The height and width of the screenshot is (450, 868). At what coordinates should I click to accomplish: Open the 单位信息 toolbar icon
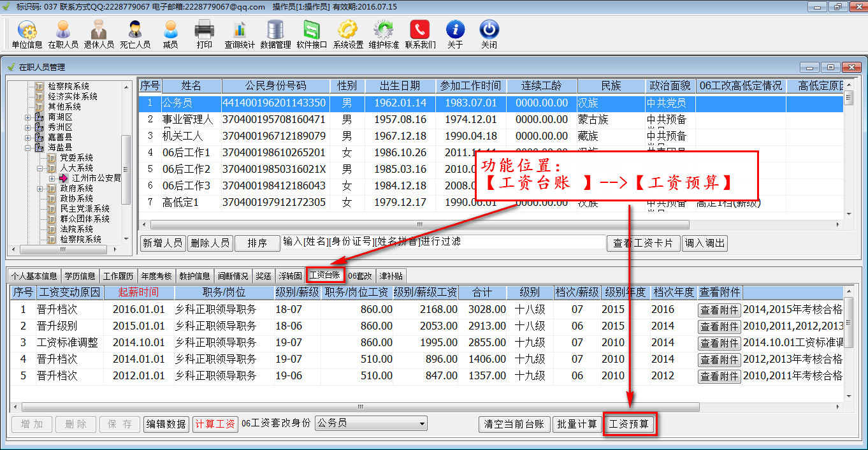[x=27, y=34]
